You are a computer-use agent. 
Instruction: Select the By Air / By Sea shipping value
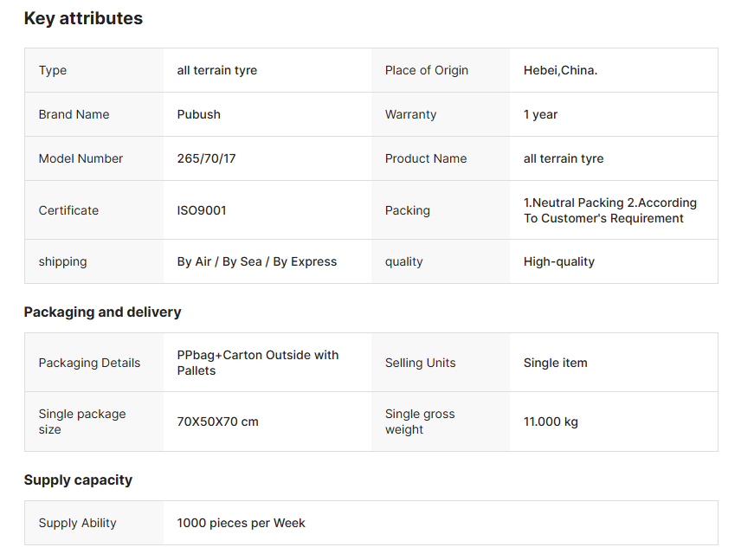click(257, 261)
